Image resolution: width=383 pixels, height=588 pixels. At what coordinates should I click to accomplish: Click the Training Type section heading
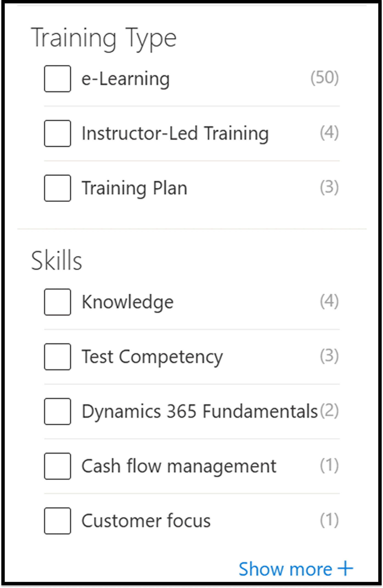point(104,38)
